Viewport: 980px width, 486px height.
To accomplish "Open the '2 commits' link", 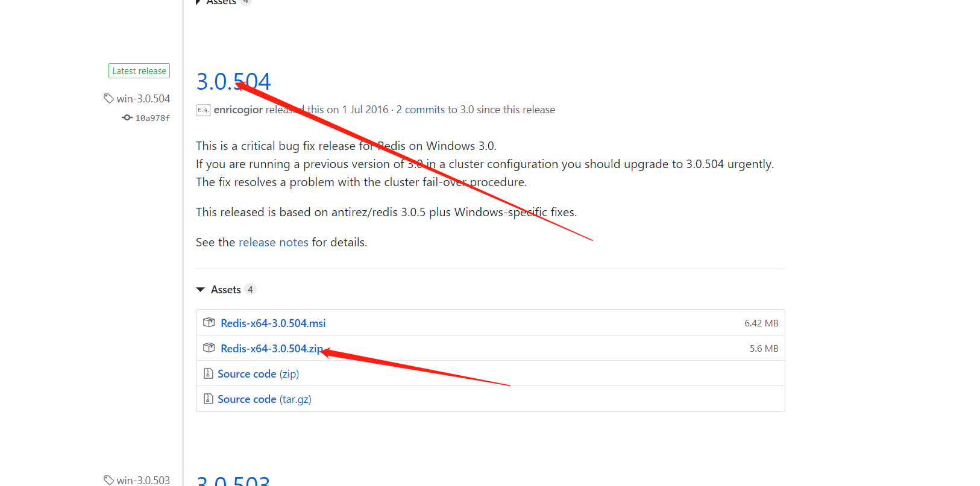I will pos(420,110).
